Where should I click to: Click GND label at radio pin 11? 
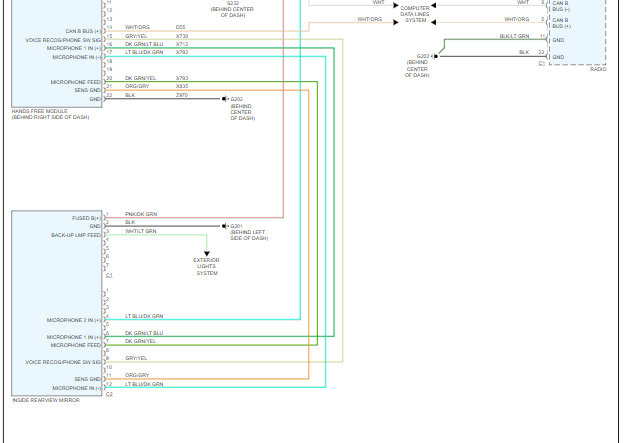tap(558, 40)
